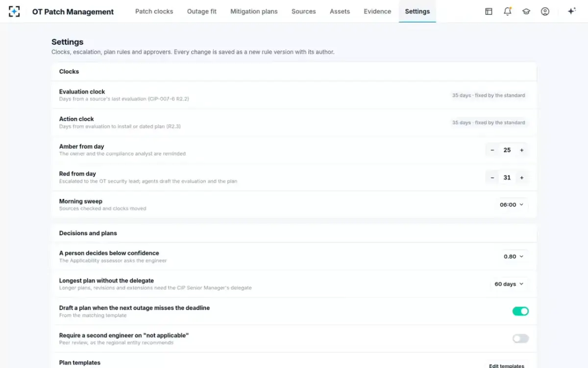Open the user profile icon
Viewport: 588px width, 368px height.
[x=545, y=11]
